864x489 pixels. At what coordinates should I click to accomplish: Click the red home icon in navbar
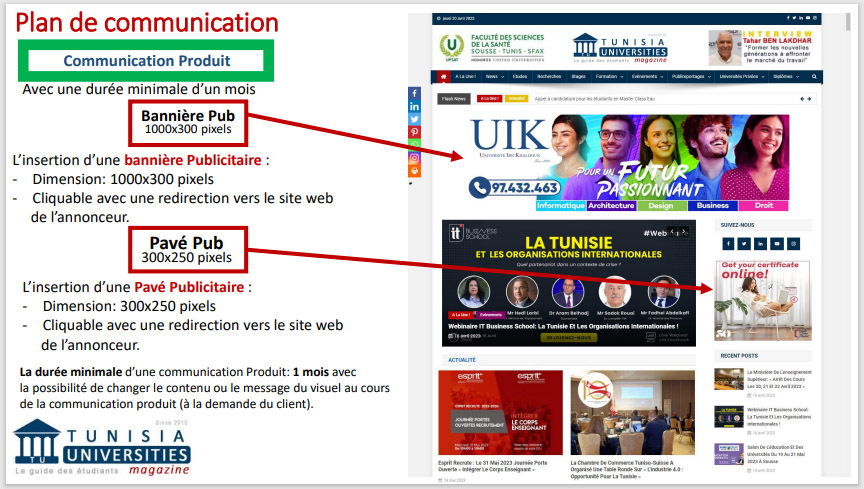444,76
